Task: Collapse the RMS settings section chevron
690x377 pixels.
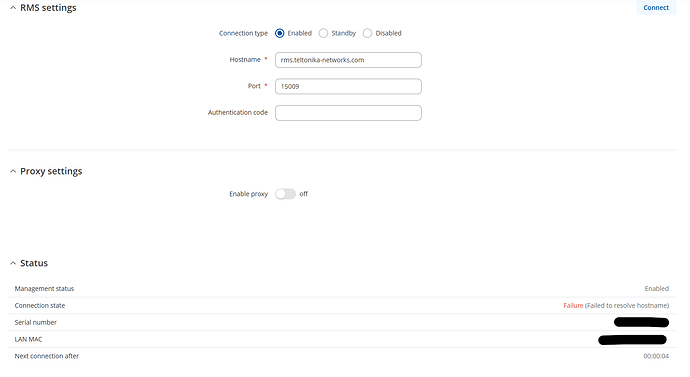Action: [13, 8]
